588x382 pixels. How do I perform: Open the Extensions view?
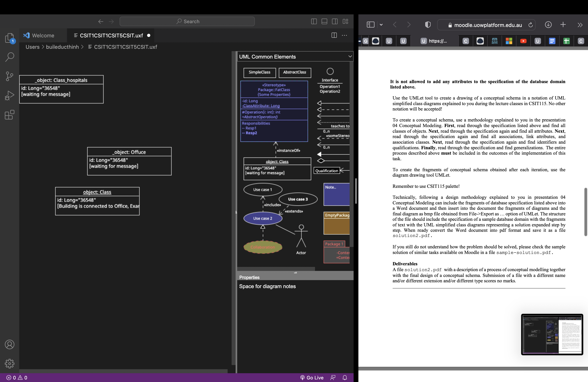[x=9, y=115]
